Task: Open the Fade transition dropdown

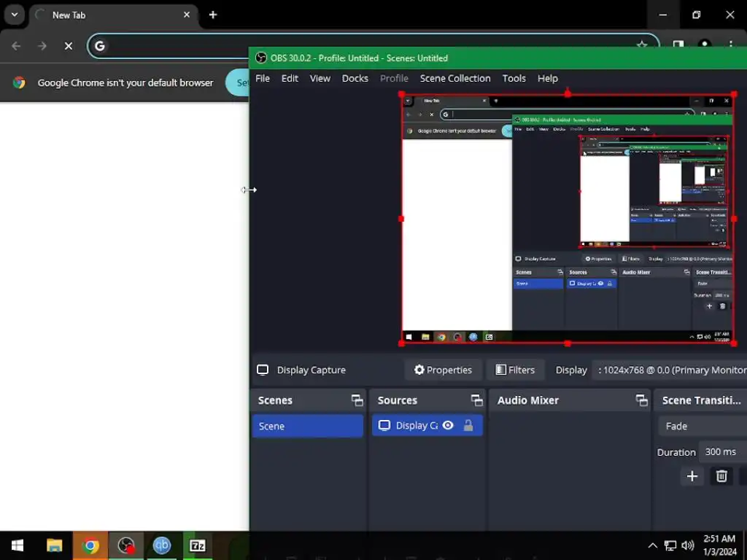Action: (703, 426)
